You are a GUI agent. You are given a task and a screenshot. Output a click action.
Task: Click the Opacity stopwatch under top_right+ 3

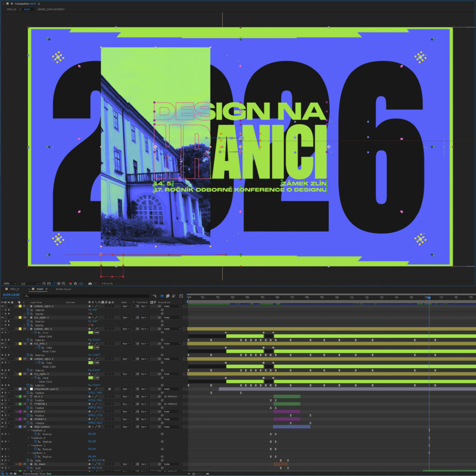point(27,325)
